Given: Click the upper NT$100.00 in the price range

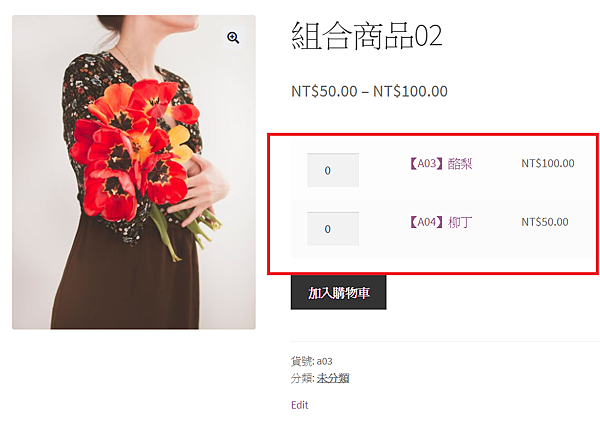Looking at the screenshot, I should pyautogui.click(x=410, y=91).
